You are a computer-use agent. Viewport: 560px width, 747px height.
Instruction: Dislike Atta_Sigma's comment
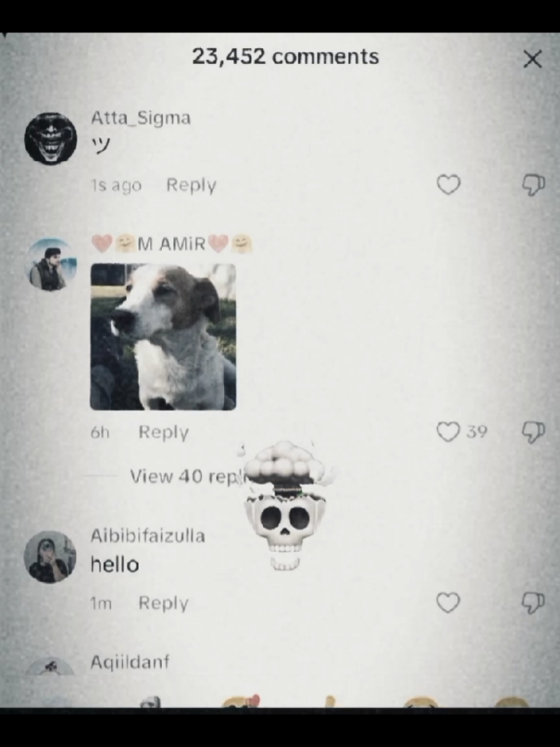(x=533, y=185)
